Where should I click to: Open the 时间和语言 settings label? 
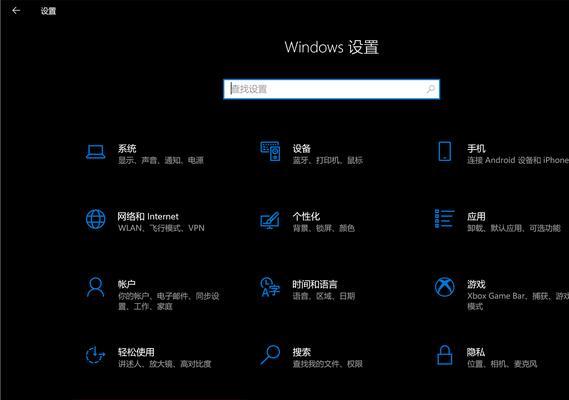315,284
